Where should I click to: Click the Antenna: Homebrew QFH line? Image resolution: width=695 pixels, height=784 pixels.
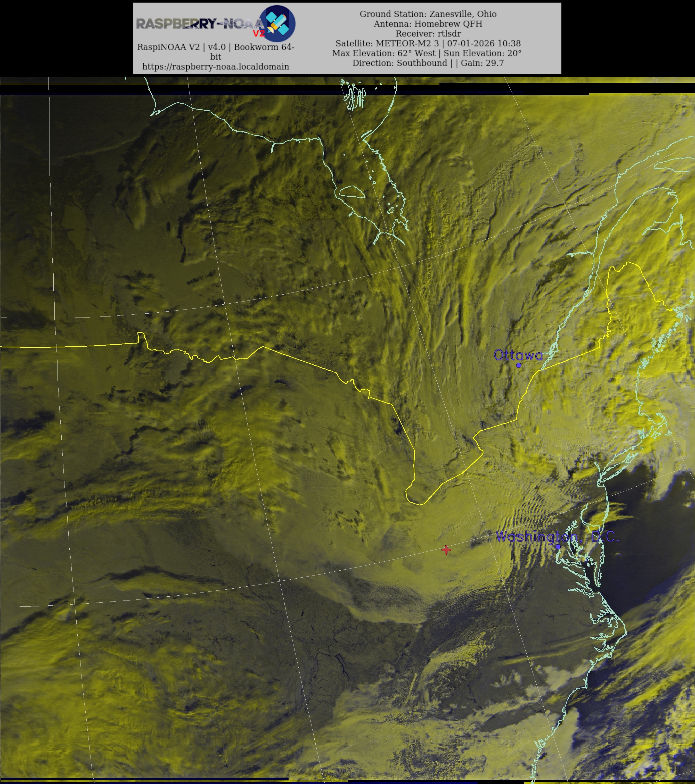click(428, 24)
